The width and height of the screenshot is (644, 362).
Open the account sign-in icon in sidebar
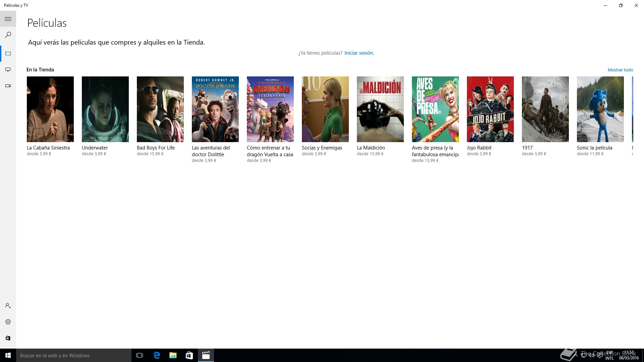(8, 306)
